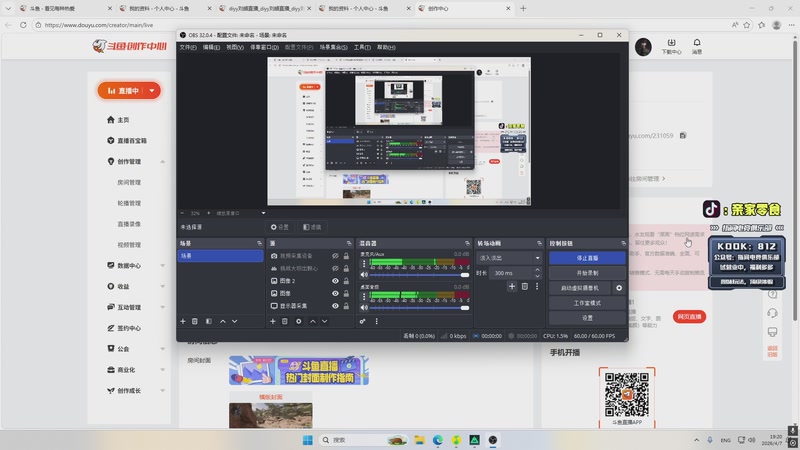
Task: Toggle lock on the video capture device source
Action: click(346, 256)
